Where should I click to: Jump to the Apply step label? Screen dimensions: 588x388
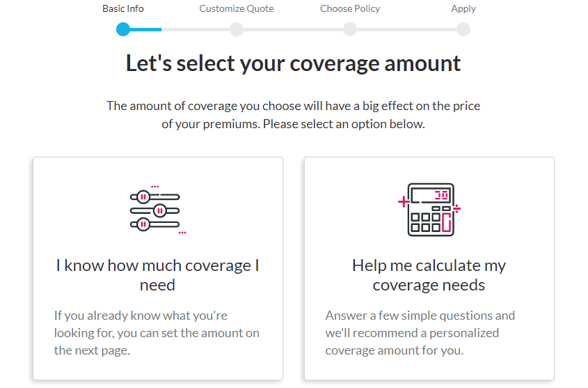click(463, 8)
